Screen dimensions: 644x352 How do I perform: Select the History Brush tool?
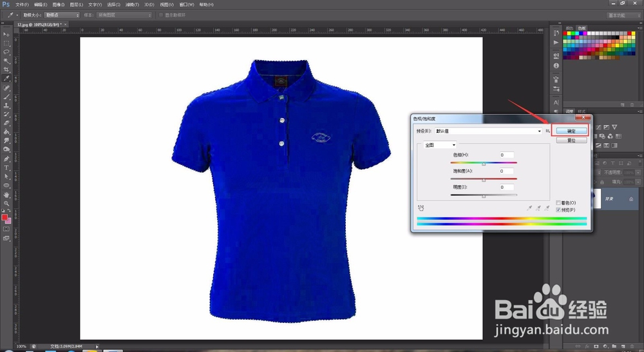tap(6, 114)
